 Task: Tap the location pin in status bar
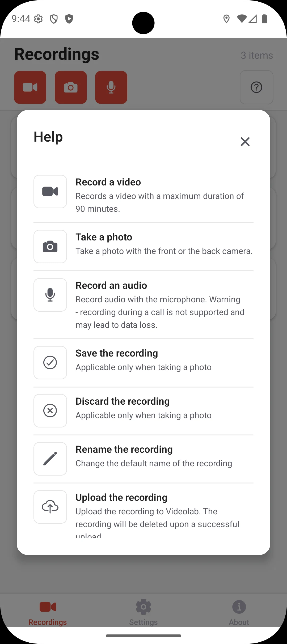click(x=226, y=19)
